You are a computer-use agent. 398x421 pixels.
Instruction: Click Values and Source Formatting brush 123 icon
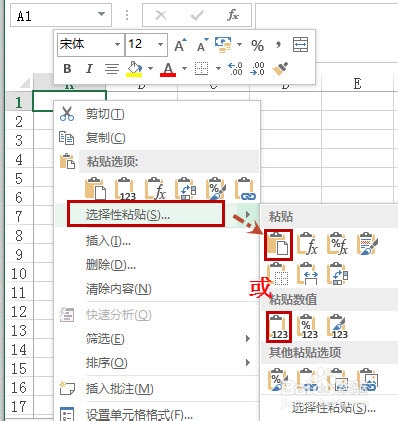pos(337,327)
